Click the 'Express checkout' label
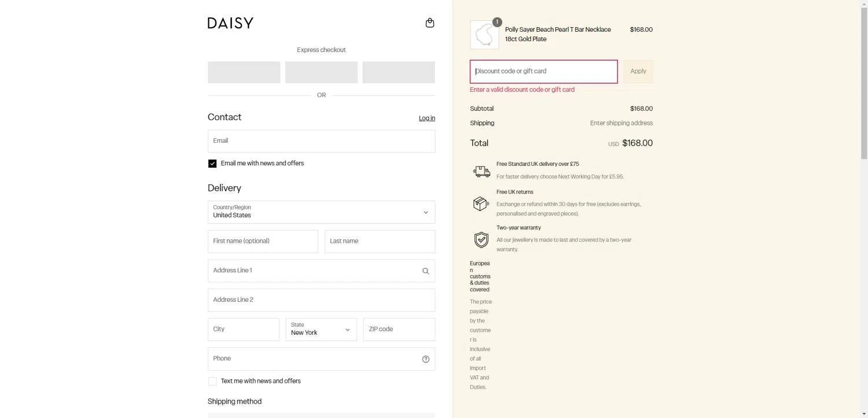868x418 pixels. [321, 50]
